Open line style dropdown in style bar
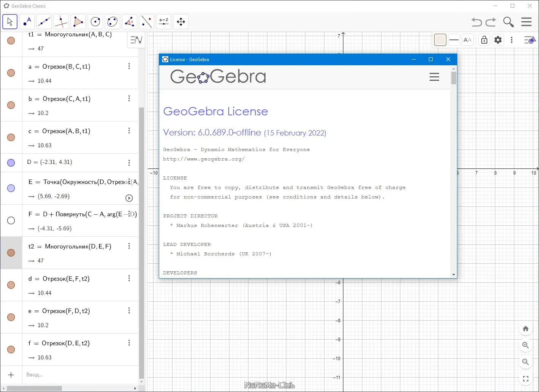Viewport: 539px width, 392px height. 454,40
